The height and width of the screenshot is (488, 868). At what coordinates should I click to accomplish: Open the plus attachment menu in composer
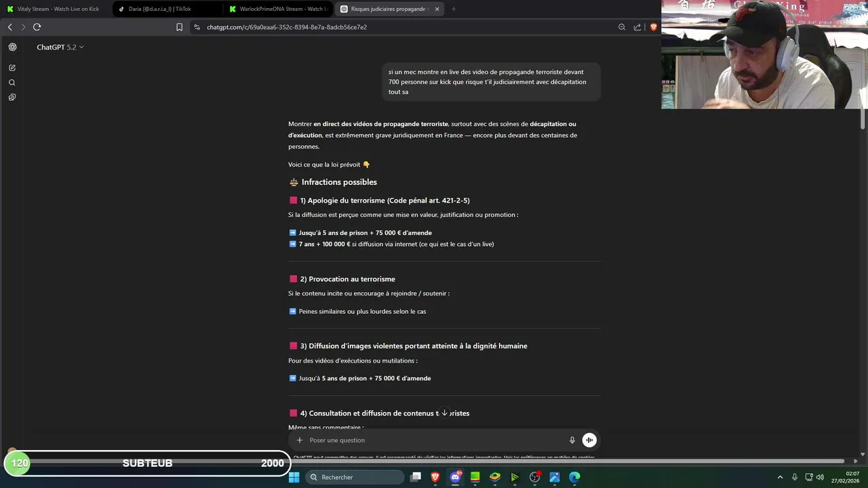(x=300, y=440)
